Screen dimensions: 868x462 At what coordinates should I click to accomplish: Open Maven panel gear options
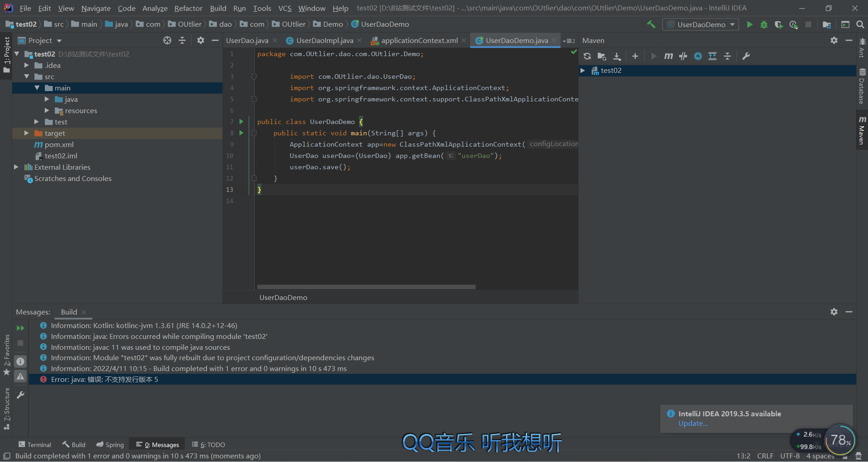point(834,40)
